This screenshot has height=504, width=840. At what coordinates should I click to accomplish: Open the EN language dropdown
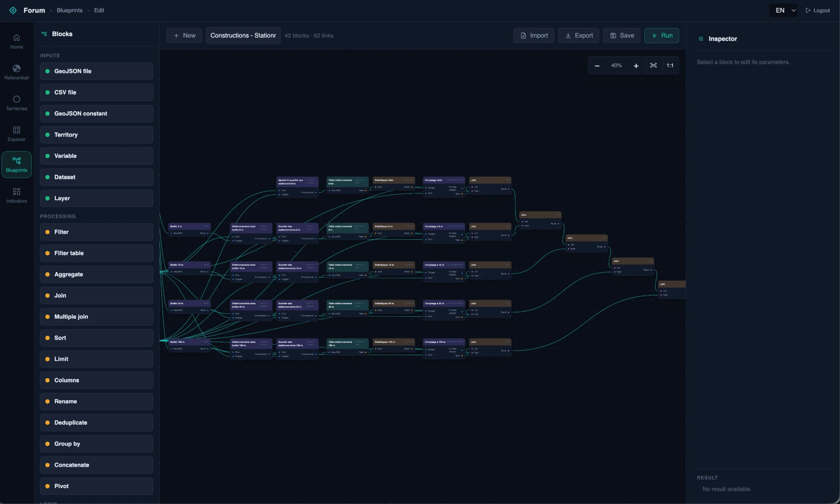click(x=784, y=10)
